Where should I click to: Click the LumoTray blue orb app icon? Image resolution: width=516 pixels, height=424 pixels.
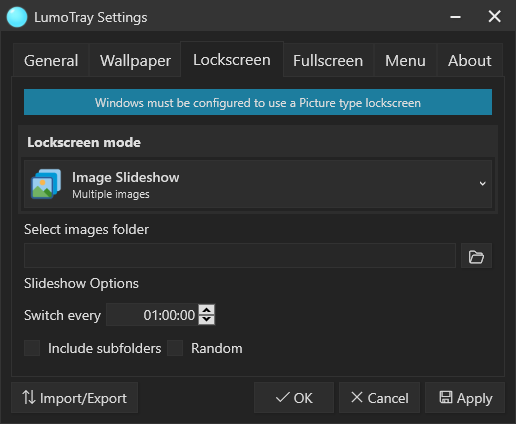pos(17,17)
